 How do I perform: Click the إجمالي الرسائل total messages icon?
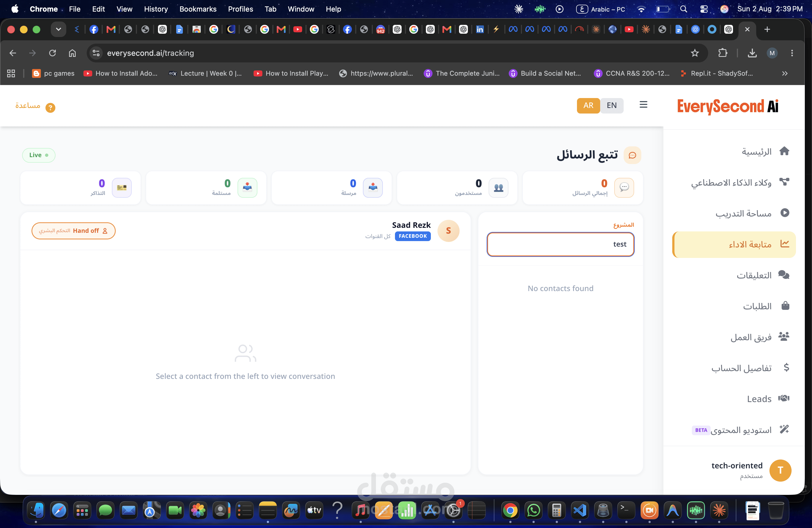click(624, 187)
